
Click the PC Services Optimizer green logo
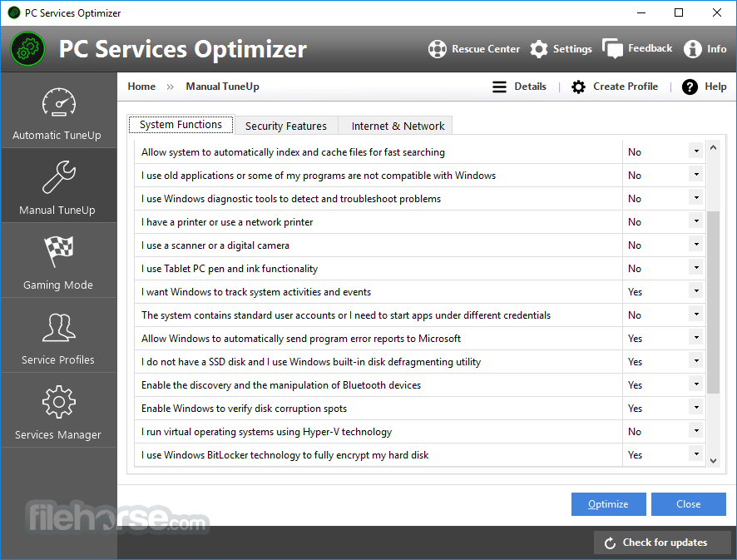pyautogui.click(x=27, y=49)
